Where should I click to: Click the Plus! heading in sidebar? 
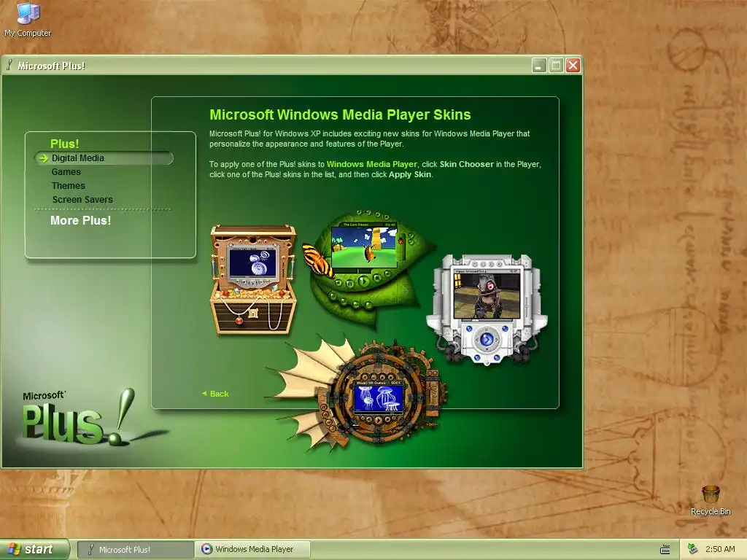click(64, 144)
